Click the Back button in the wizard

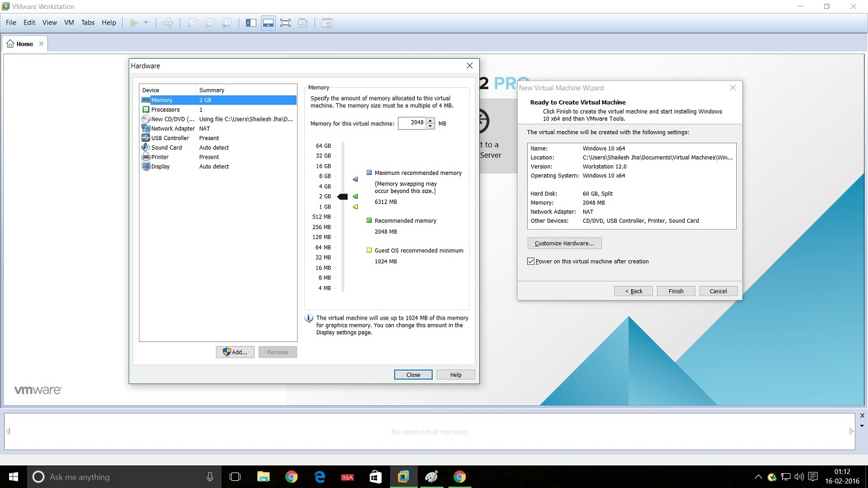coord(634,291)
